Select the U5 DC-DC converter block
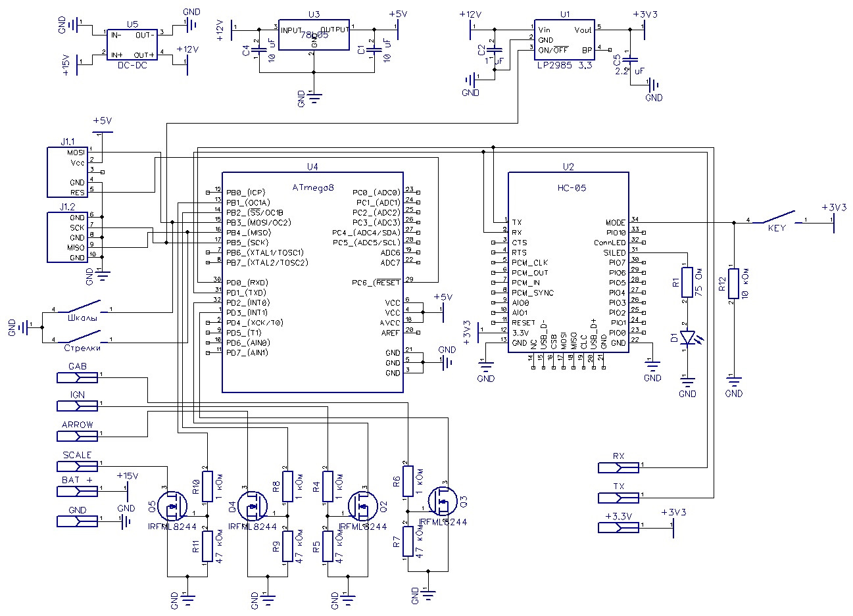The width and height of the screenshot is (853, 616). (x=132, y=44)
